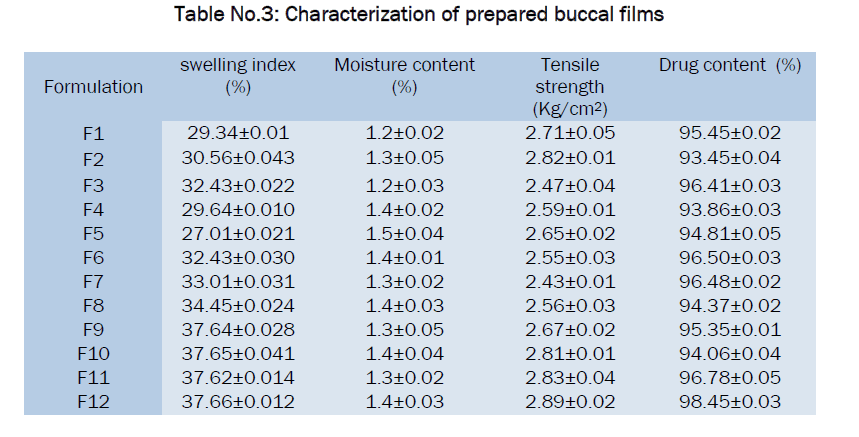The width and height of the screenshot is (859, 437).
Task: Select the F1 row label
Action: tap(94, 133)
